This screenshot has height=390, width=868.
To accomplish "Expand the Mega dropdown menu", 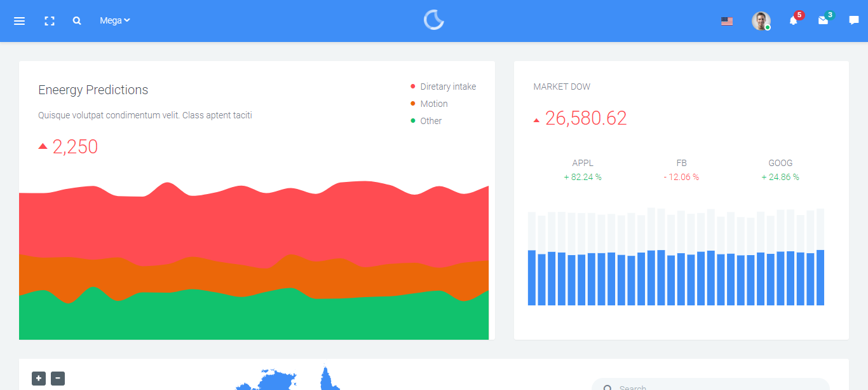I will coord(114,20).
